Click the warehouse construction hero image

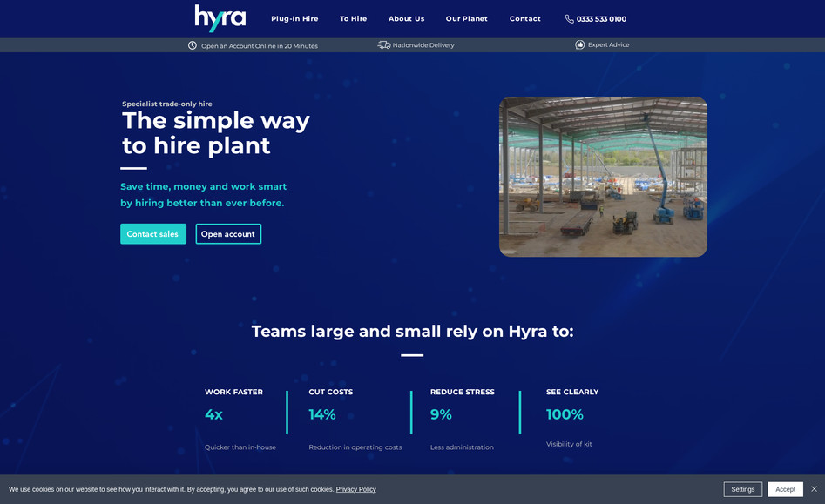tap(603, 177)
